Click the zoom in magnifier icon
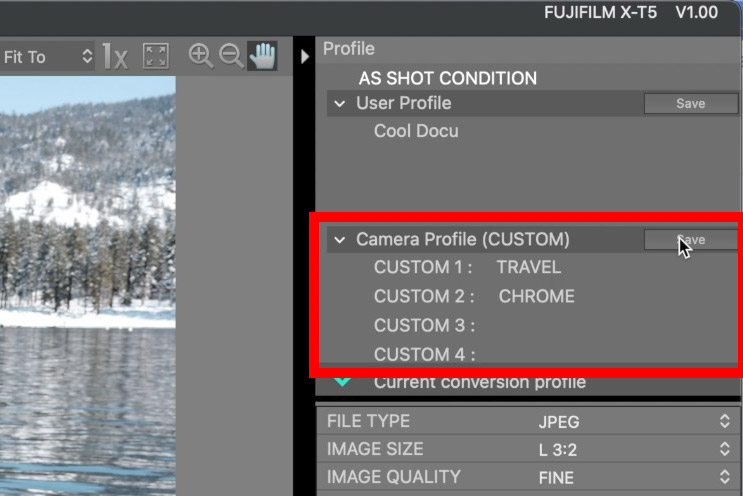This screenshot has width=743, height=496. tap(200, 56)
